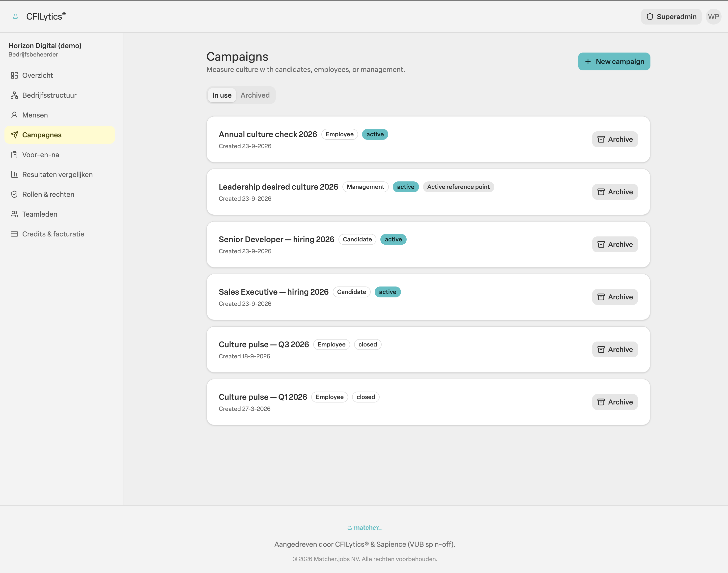The image size is (728, 573).
Task: Click the Superadmin button
Action: [x=671, y=17]
